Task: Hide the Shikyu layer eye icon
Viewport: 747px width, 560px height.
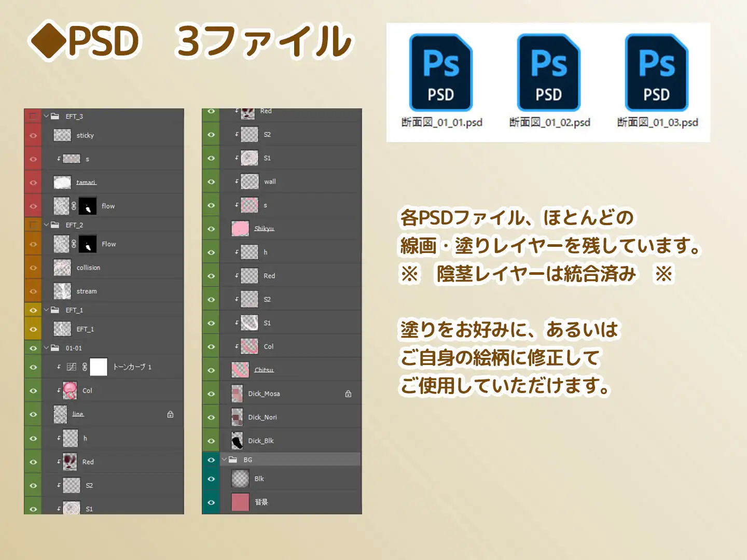Action: (x=211, y=229)
